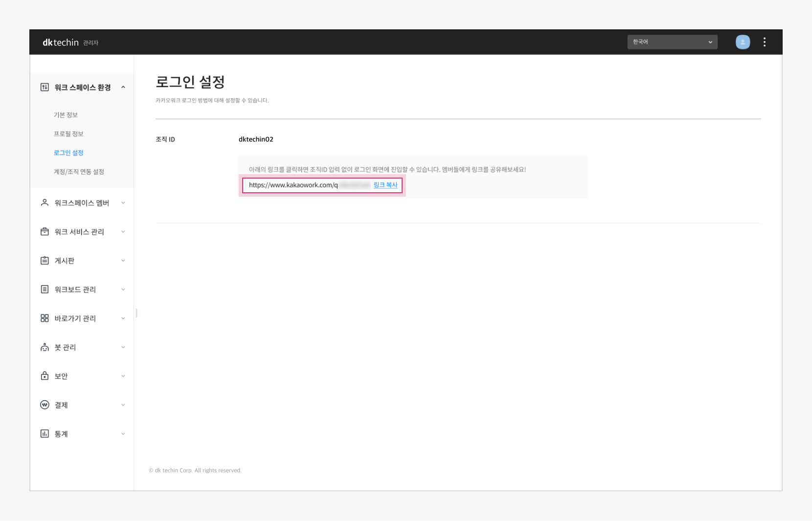The image size is (812, 521).
Task: Click the workspace environment settings icon
Action: point(45,87)
